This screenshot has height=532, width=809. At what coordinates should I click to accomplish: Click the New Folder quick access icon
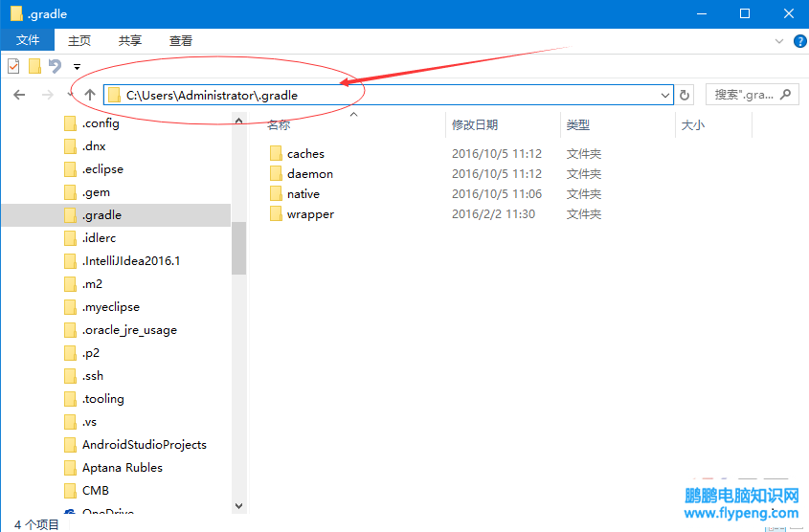pyautogui.click(x=34, y=66)
